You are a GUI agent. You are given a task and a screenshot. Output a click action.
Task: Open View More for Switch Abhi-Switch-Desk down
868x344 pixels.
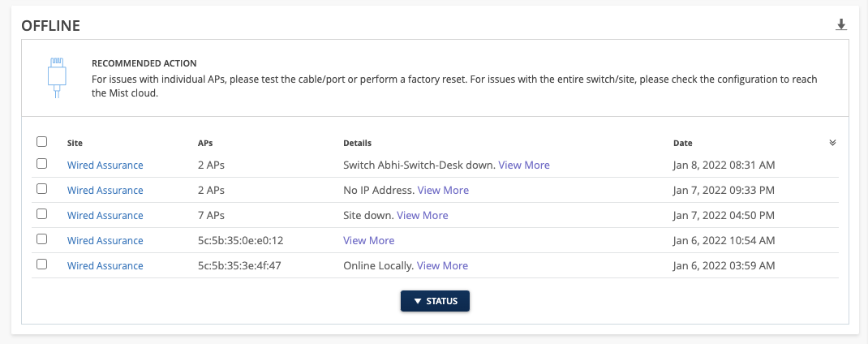click(523, 165)
